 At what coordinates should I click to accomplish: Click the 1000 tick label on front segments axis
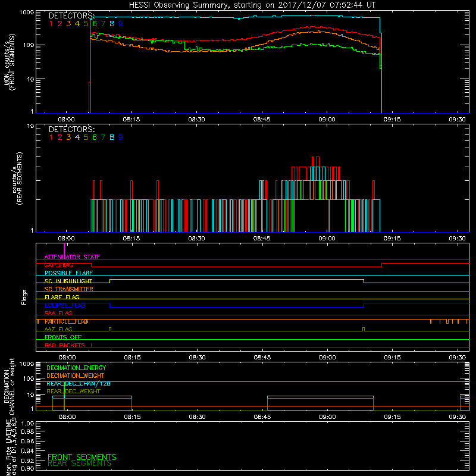point(27,12)
